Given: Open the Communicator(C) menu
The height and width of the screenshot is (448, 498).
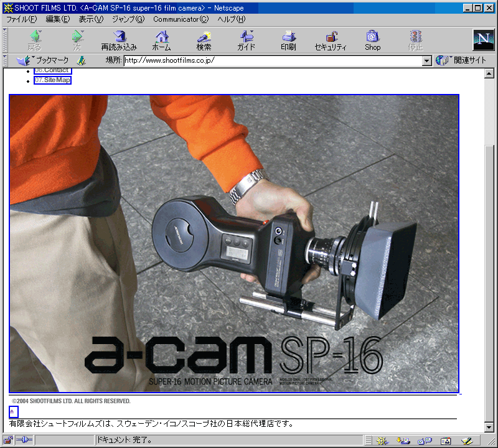Looking at the screenshot, I should point(181,19).
